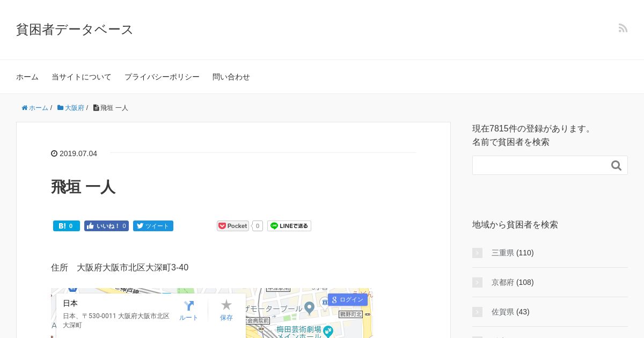Like the page with the いいね！ button
The image size is (644, 338).
click(x=106, y=226)
